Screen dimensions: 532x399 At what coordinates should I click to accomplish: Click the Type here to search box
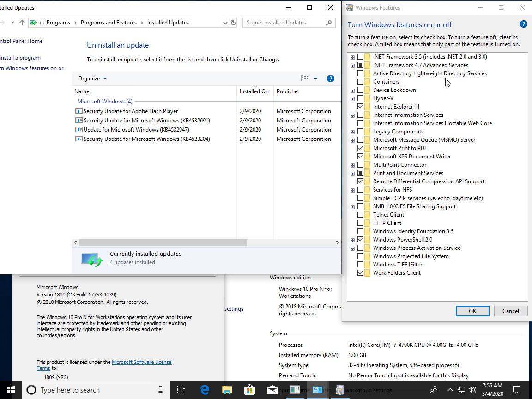95,390
